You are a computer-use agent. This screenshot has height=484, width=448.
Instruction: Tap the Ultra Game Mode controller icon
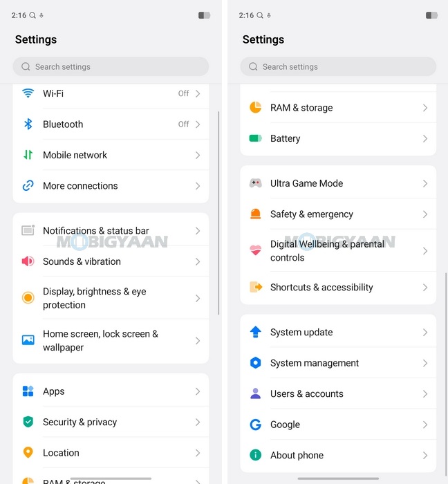point(256,183)
